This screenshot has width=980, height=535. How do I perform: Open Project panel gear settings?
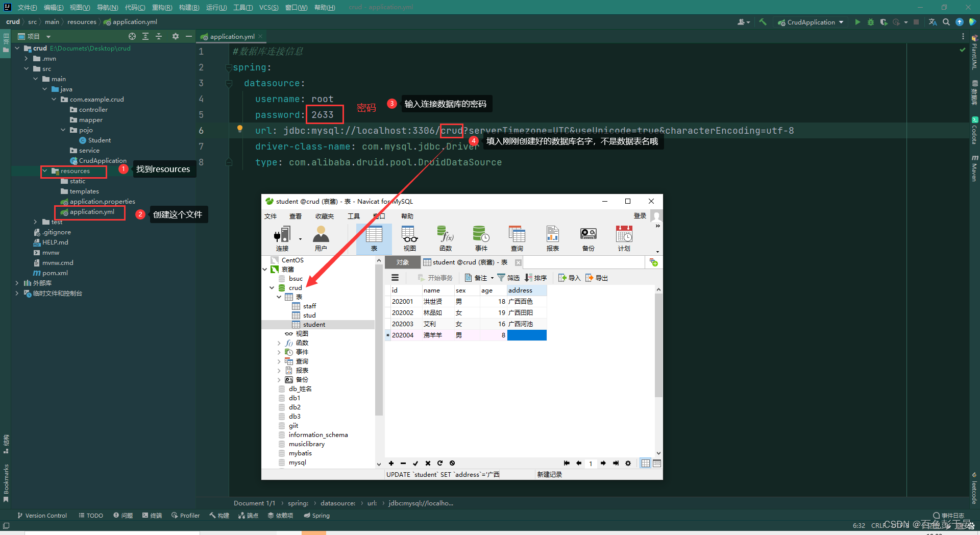(176, 36)
